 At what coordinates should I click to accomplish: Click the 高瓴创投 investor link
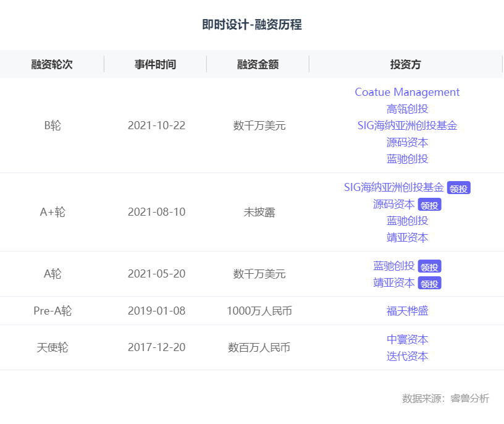pyautogui.click(x=407, y=109)
